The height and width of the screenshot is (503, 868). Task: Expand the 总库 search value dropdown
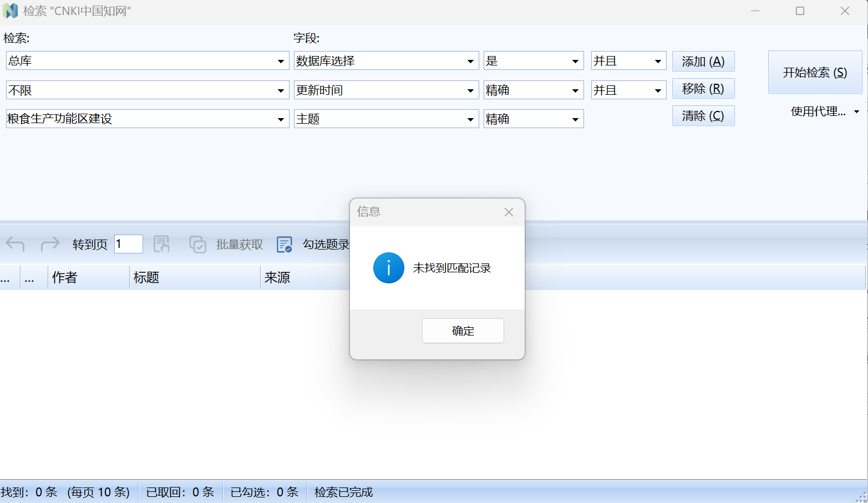point(281,61)
